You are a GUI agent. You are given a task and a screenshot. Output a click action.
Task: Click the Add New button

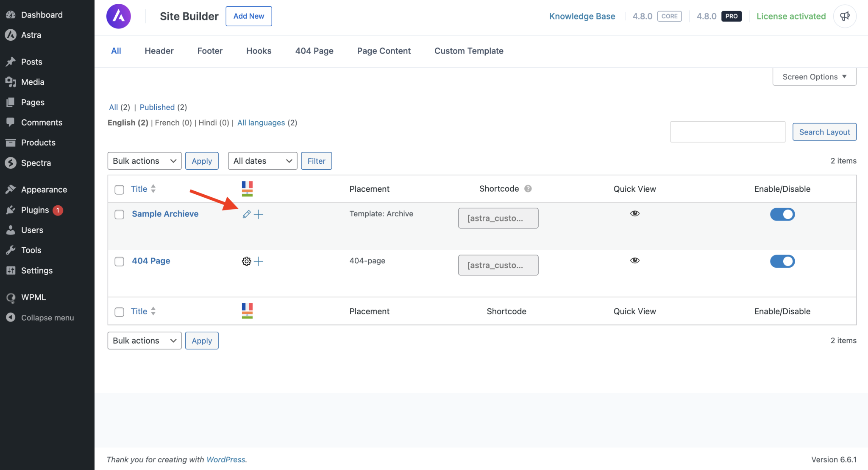pos(249,16)
